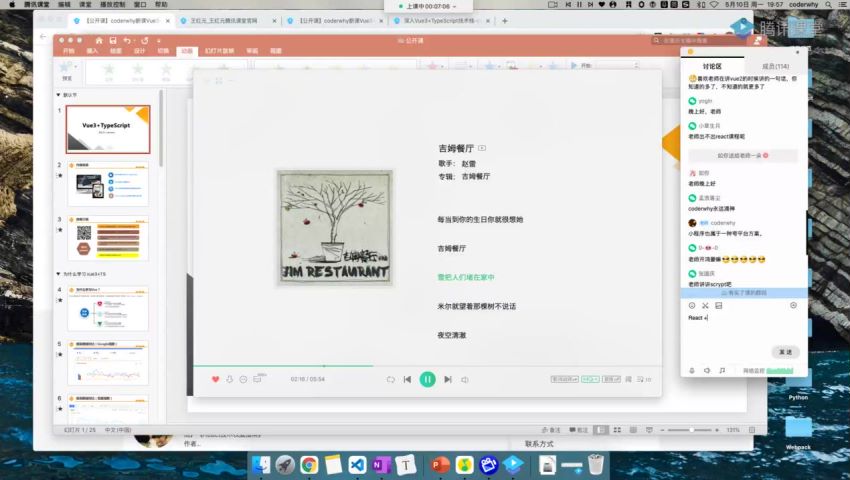Open the 幻灯片放映 ribbon tab

click(x=220, y=51)
